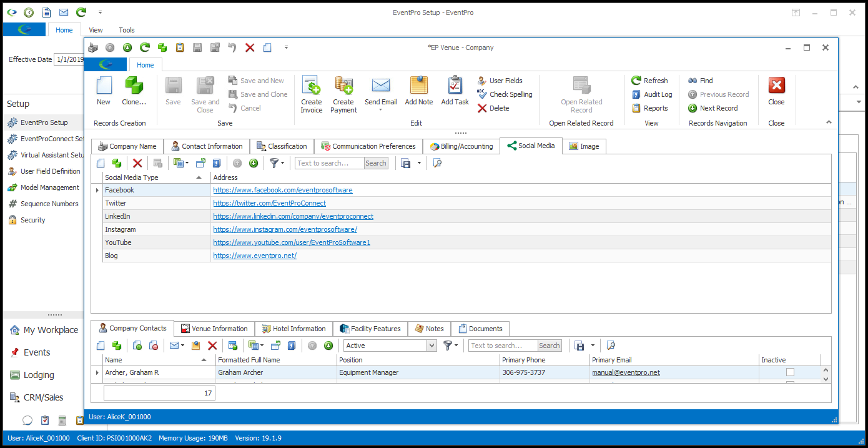The image size is (868, 448).
Task: Run Check Spelling
Action: pos(505,94)
